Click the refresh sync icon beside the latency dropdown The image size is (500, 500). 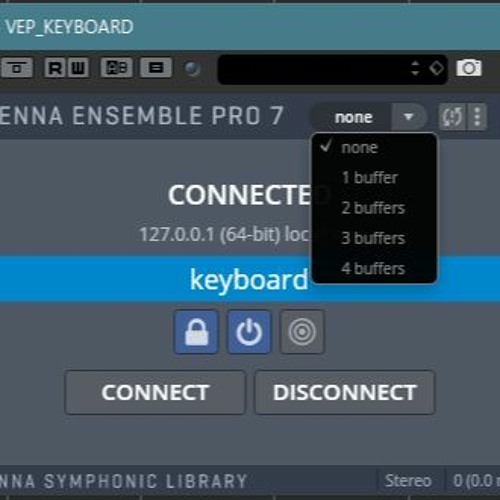coord(452,117)
